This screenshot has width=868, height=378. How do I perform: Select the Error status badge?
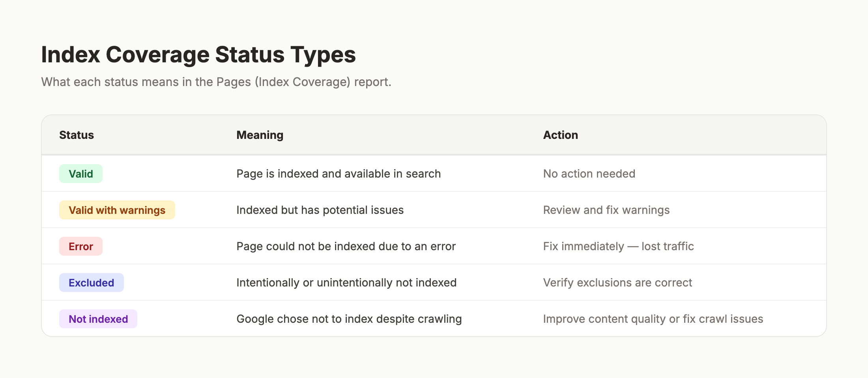click(x=81, y=246)
